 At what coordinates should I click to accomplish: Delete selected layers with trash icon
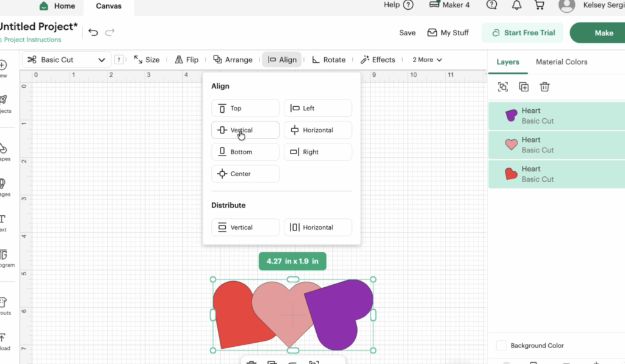(544, 87)
